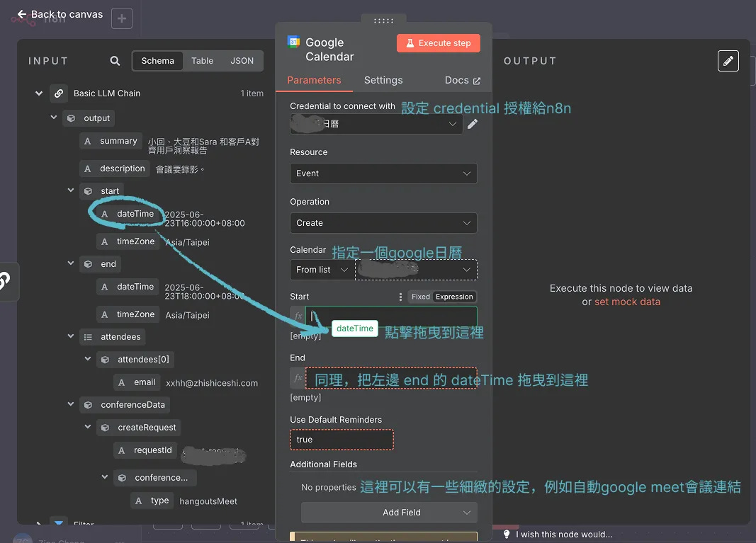Open the Operation dropdown showing Create
756x543 pixels.
383,223
